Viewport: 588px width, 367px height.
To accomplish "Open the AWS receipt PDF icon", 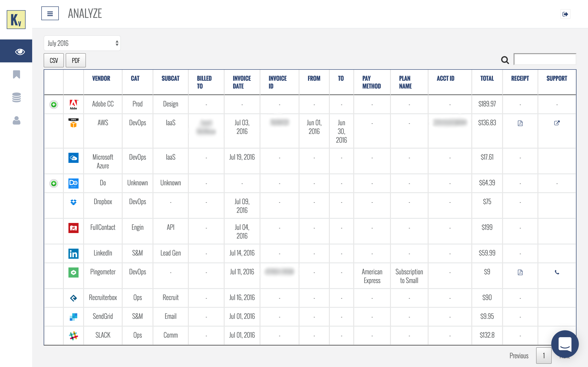I will [520, 123].
